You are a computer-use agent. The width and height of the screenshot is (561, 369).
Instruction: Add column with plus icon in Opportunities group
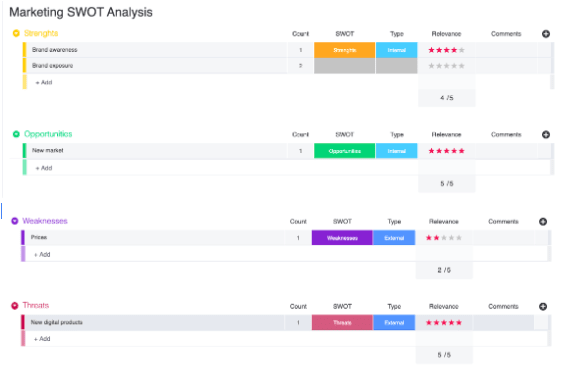tap(546, 135)
